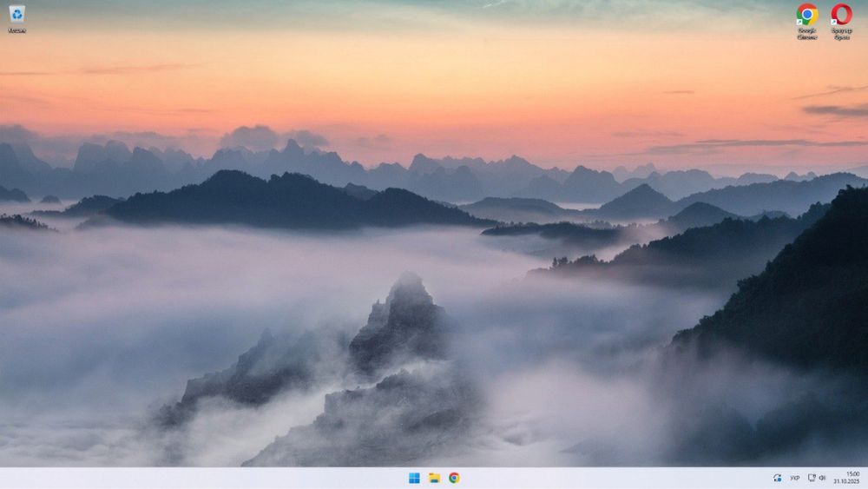Launch Chrome from the taskbar

[x=454, y=478]
